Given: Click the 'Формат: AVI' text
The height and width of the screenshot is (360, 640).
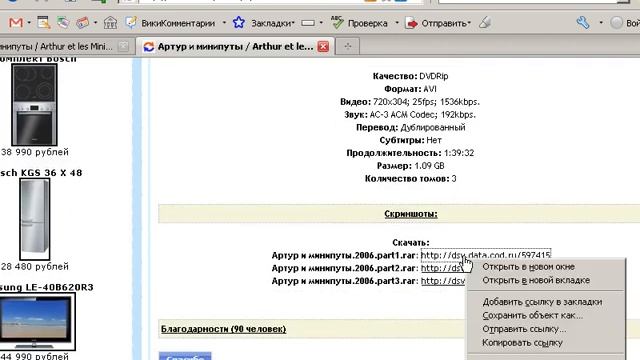Looking at the screenshot, I should pos(410,89).
